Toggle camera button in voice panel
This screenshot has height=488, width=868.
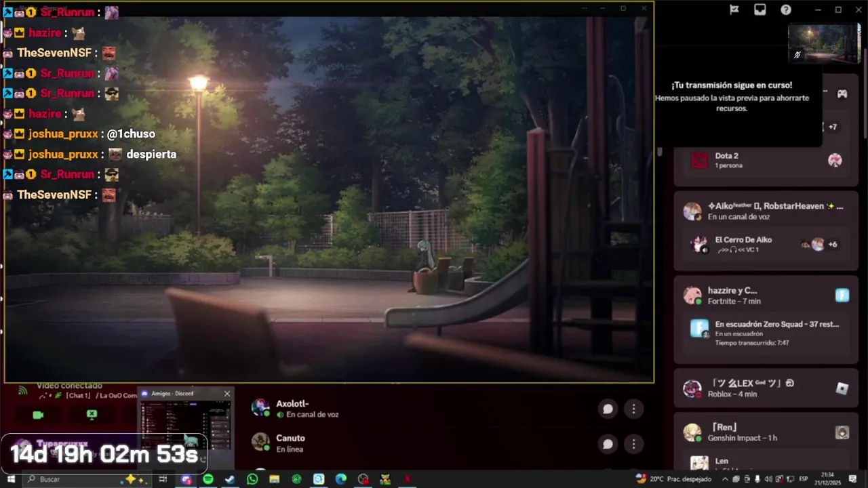click(x=38, y=415)
